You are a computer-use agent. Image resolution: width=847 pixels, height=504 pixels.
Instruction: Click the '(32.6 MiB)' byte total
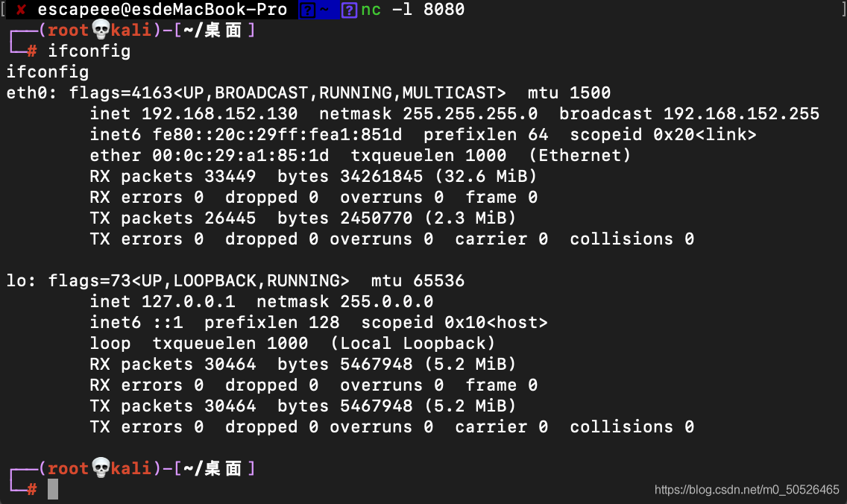click(485, 176)
